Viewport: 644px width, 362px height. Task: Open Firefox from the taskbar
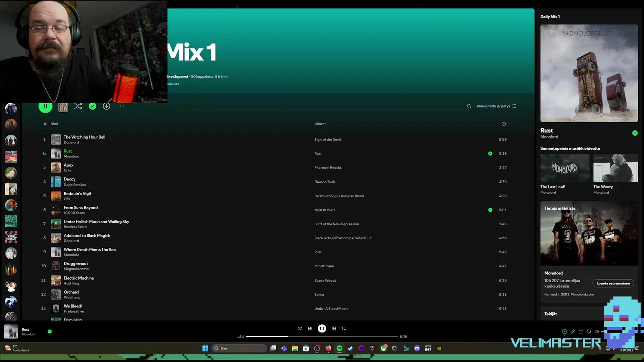[x=329, y=348]
